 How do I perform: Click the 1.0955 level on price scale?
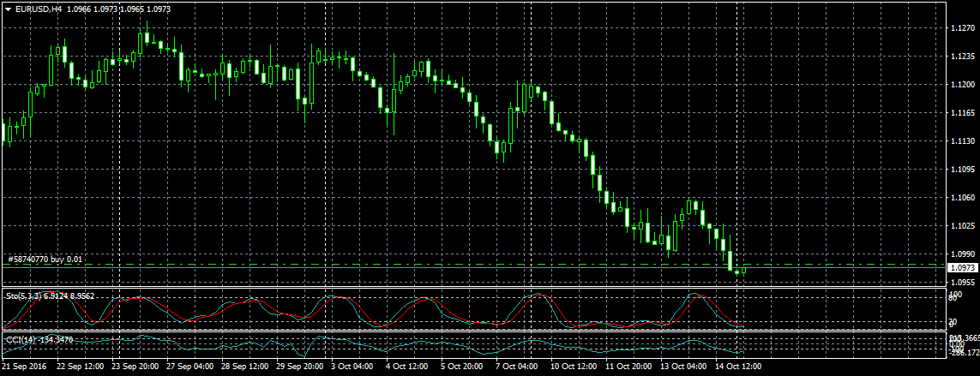[x=962, y=282]
